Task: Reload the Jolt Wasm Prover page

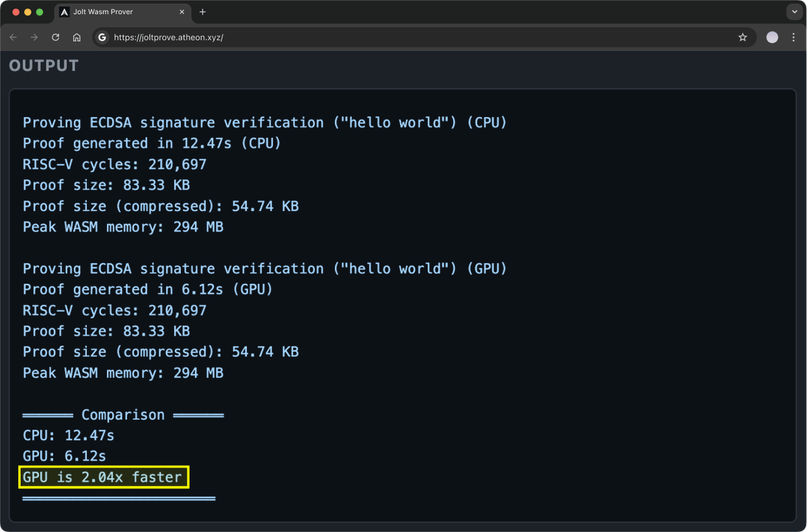Action: point(56,38)
